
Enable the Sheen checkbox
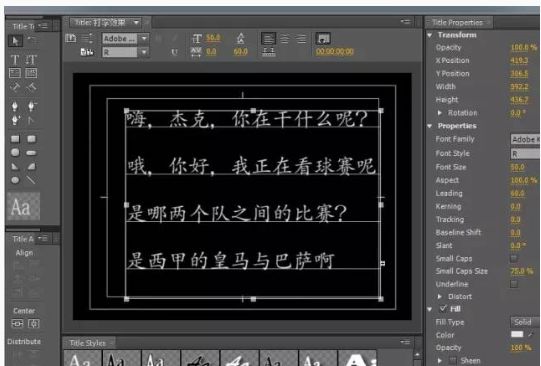point(453,360)
